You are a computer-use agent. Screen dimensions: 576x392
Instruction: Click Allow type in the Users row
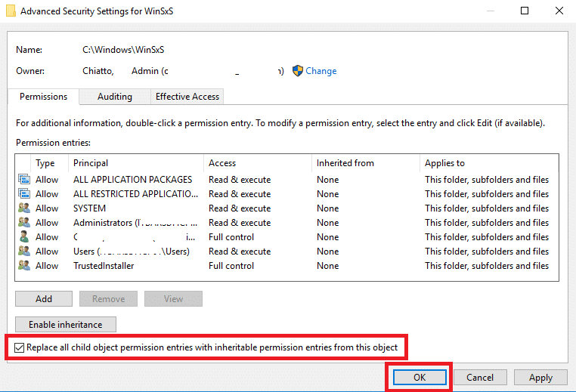pos(47,251)
